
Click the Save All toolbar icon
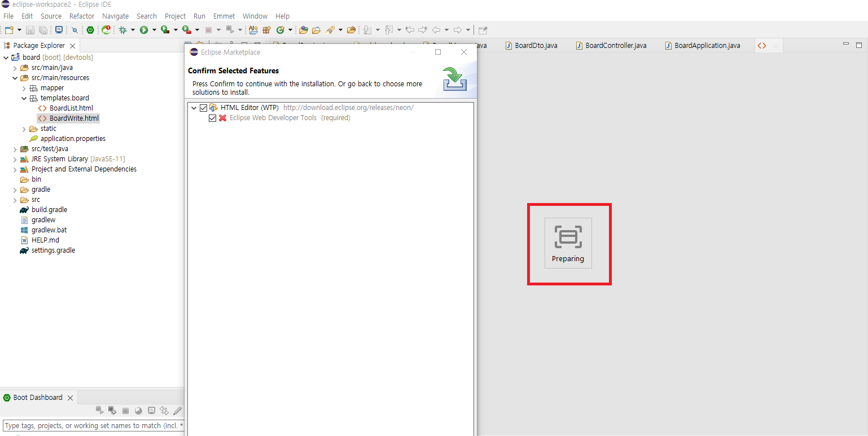(43, 30)
